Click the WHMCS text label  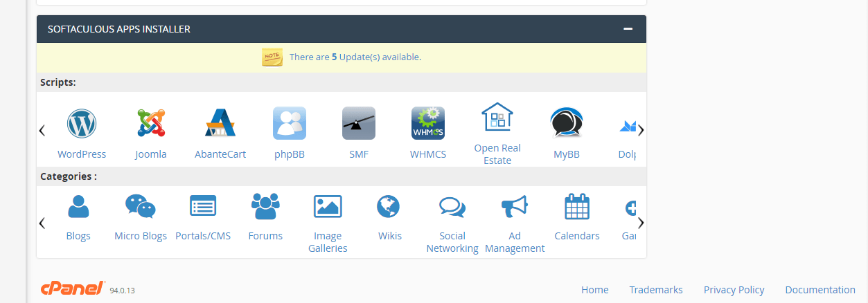click(428, 154)
